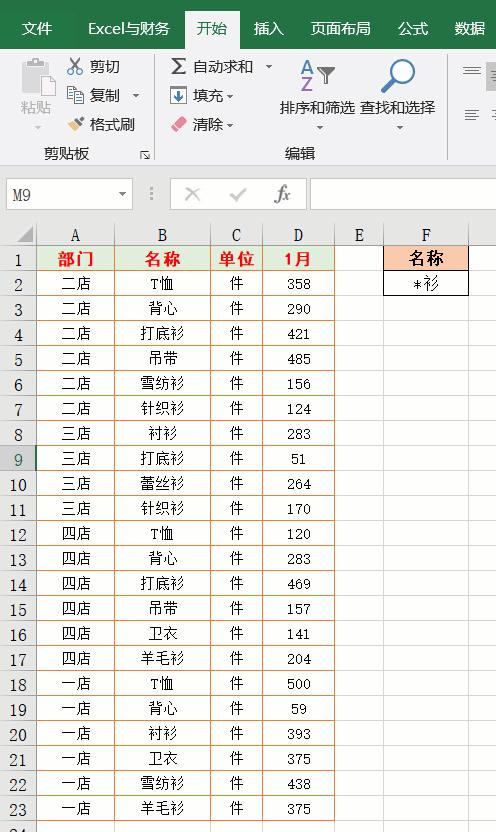
Task: Click the AutoSum sigma icon
Action: pyautogui.click(x=178, y=66)
